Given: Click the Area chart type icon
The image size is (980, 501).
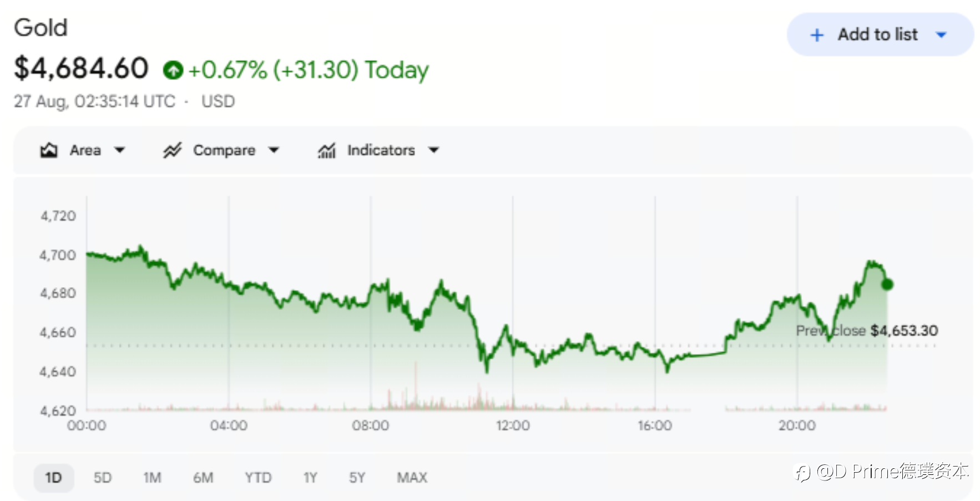Looking at the screenshot, I should pyautogui.click(x=49, y=150).
